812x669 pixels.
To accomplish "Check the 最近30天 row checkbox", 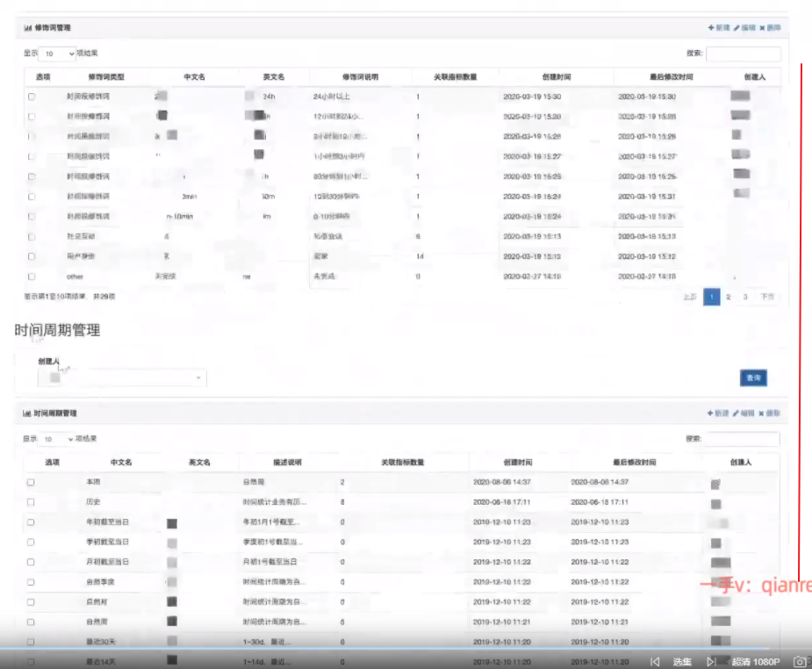I will click(x=31, y=642).
